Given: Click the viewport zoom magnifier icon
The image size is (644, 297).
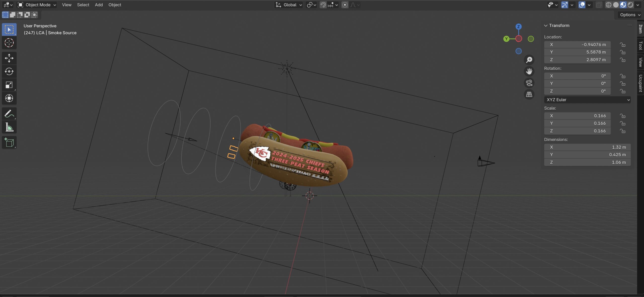Looking at the screenshot, I should [x=529, y=60].
